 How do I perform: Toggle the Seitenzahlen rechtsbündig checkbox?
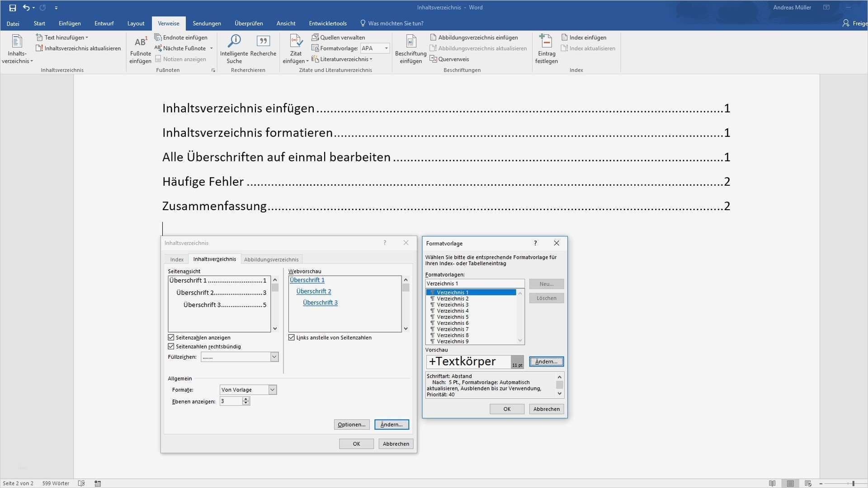click(x=171, y=347)
